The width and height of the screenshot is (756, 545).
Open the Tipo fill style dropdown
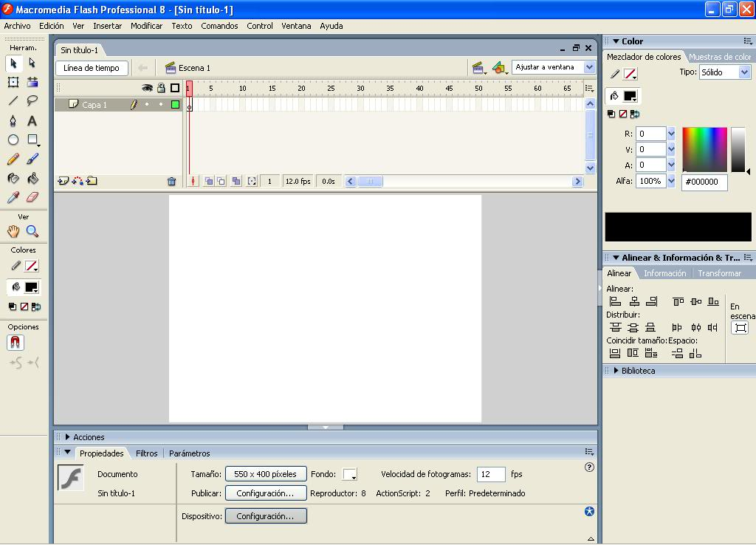(x=724, y=72)
